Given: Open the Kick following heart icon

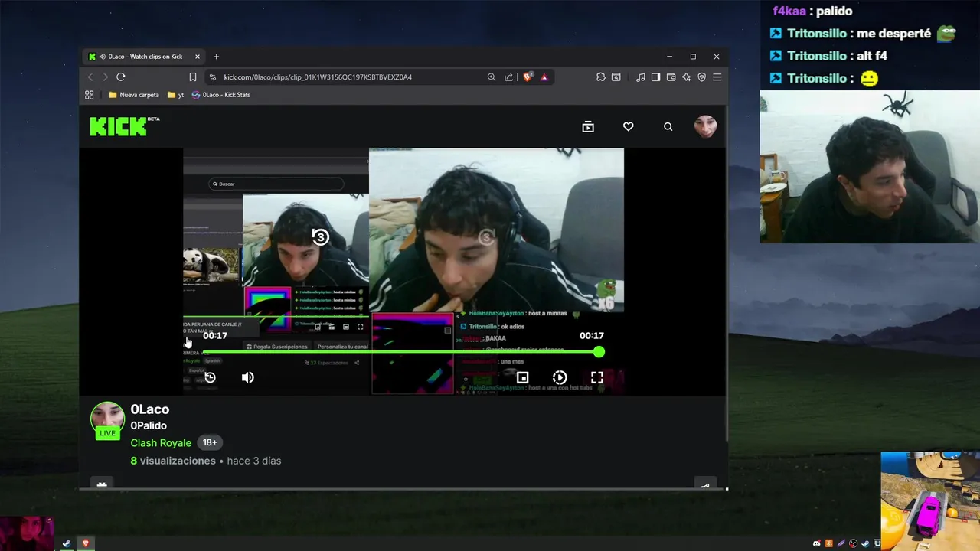Looking at the screenshot, I should (x=628, y=127).
